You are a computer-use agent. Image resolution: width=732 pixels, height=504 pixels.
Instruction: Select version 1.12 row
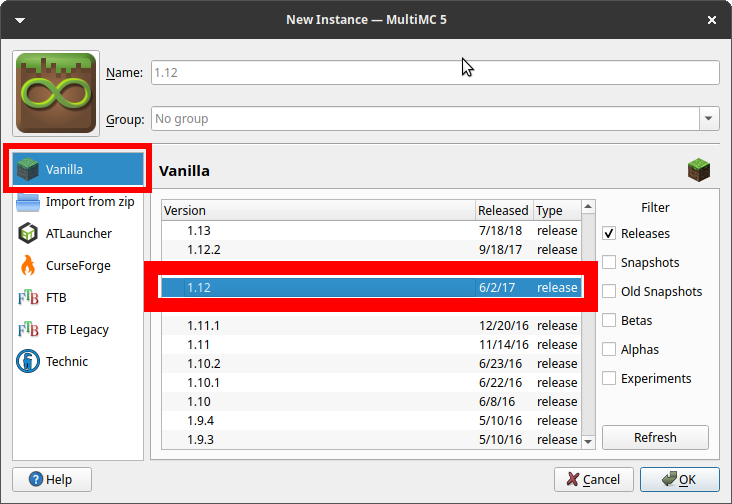(372, 287)
